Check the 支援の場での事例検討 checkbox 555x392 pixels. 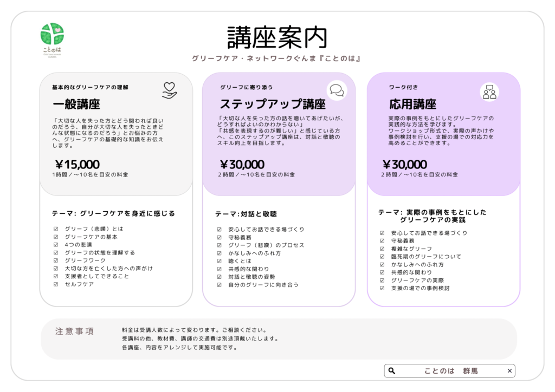[x=383, y=288]
